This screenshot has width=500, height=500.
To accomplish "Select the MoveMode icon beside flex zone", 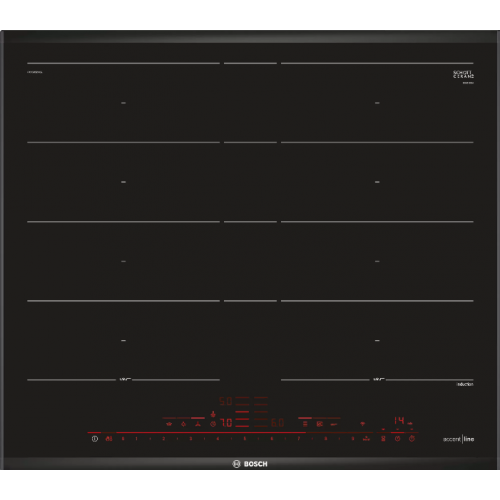I will [x=320, y=424].
